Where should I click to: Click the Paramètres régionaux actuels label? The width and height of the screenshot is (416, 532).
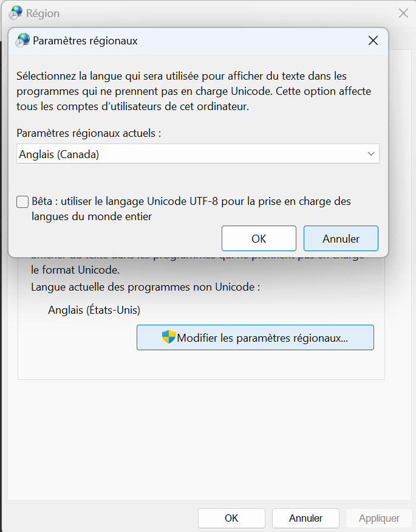[89, 133]
